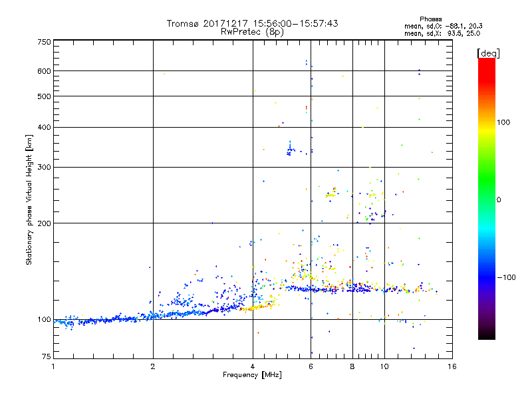
Task: Click the 'mean, sd,O: -88.1, 20.3' line
Action: (443, 26)
